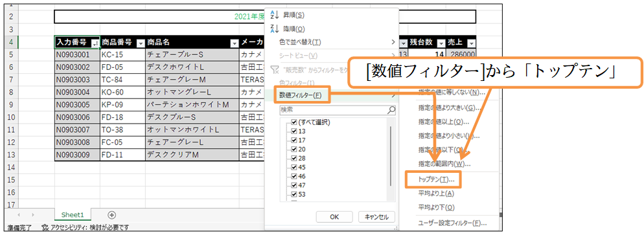Select cell N0903001
The height and width of the screenshot is (235, 644).
tap(77, 54)
